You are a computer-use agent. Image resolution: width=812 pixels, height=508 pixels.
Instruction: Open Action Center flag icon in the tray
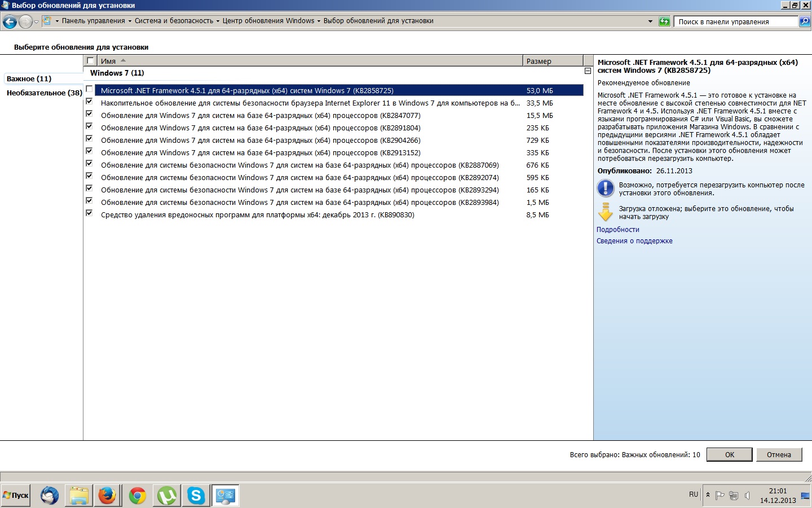pos(720,496)
